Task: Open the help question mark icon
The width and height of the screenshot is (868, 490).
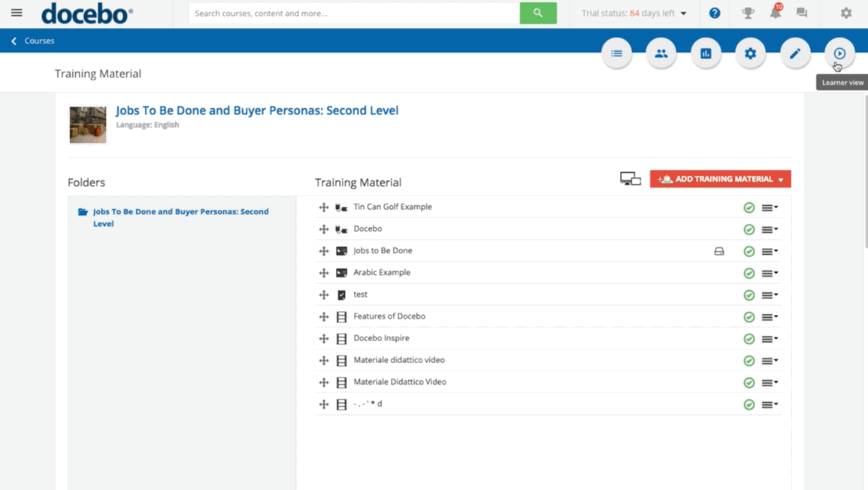Action: (715, 13)
